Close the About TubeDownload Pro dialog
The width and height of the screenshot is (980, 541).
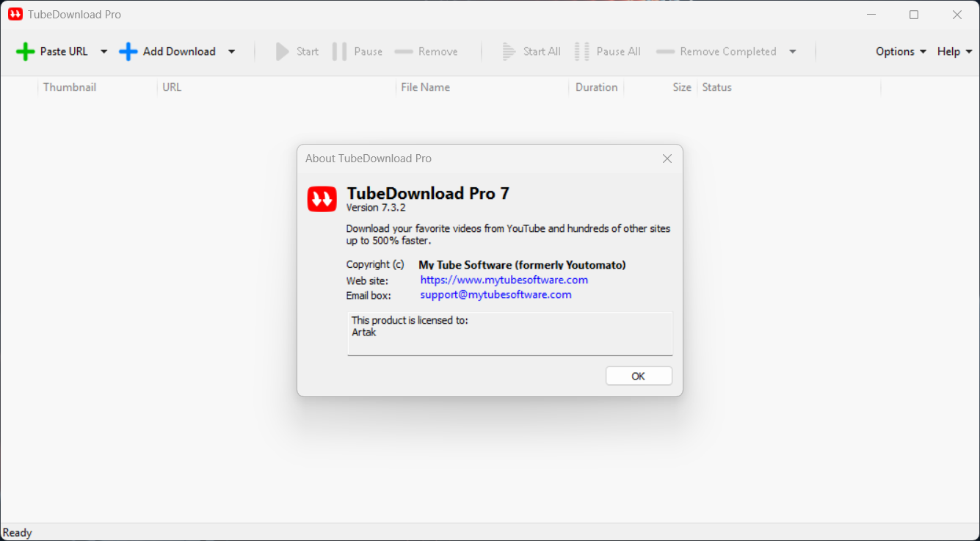(x=667, y=159)
